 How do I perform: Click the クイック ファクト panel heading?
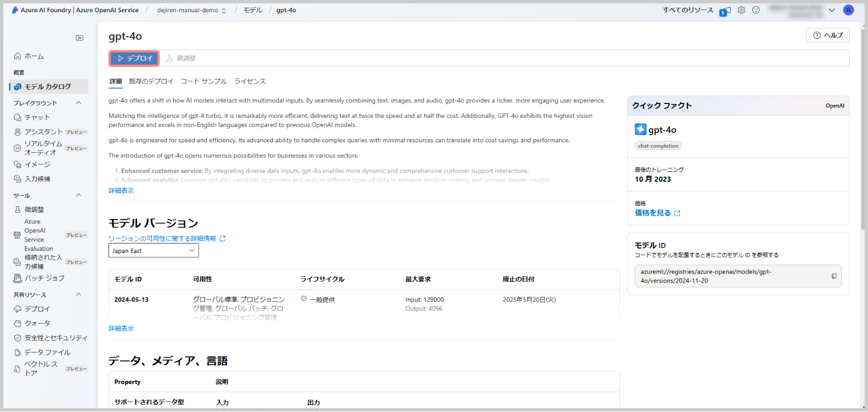662,106
